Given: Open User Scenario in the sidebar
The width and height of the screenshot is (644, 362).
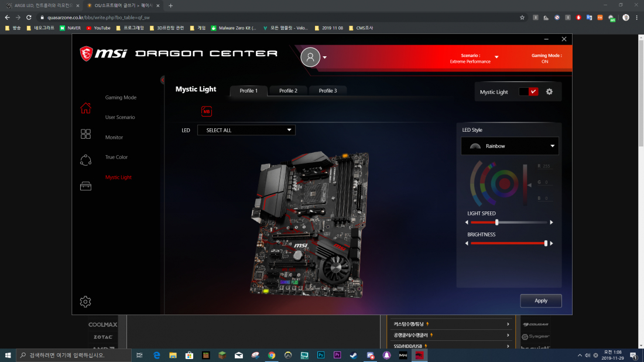Looking at the screenshot, I should point(120,117).
